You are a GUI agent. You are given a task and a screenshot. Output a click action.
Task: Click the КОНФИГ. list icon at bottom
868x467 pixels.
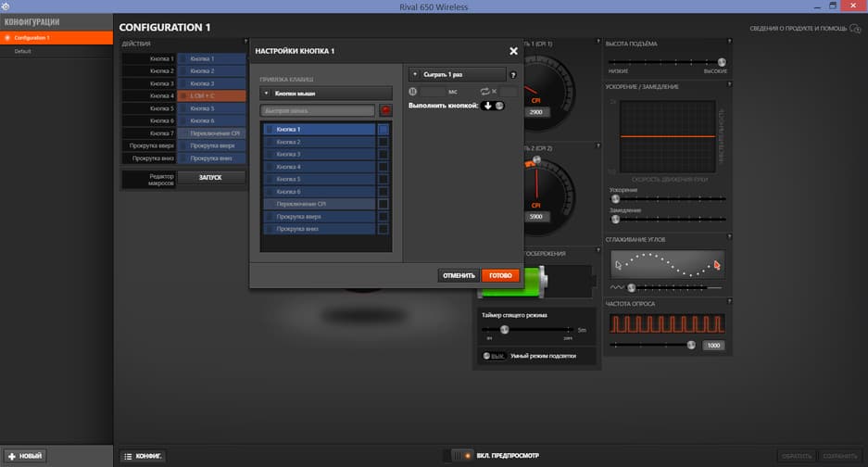(x=128, y=456)
